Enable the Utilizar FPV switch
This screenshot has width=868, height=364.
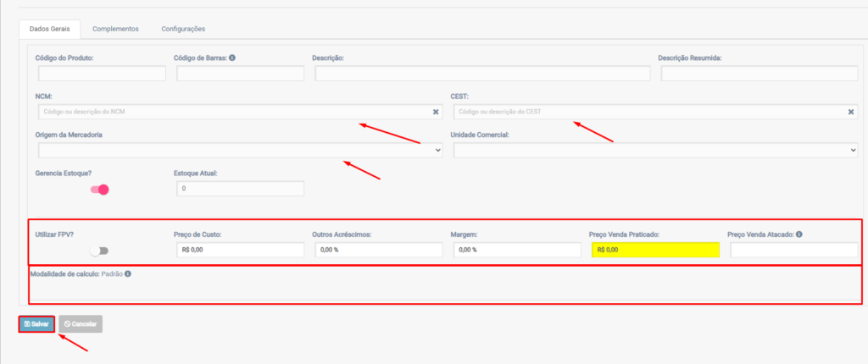click(100, 251)
